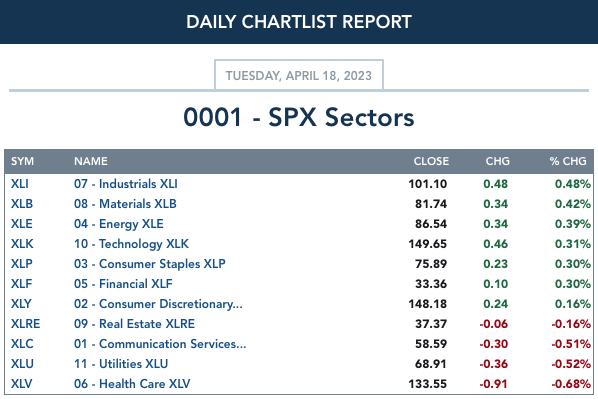
Task: Open 05 - Financial XLF chart
Action: (123, 283)
